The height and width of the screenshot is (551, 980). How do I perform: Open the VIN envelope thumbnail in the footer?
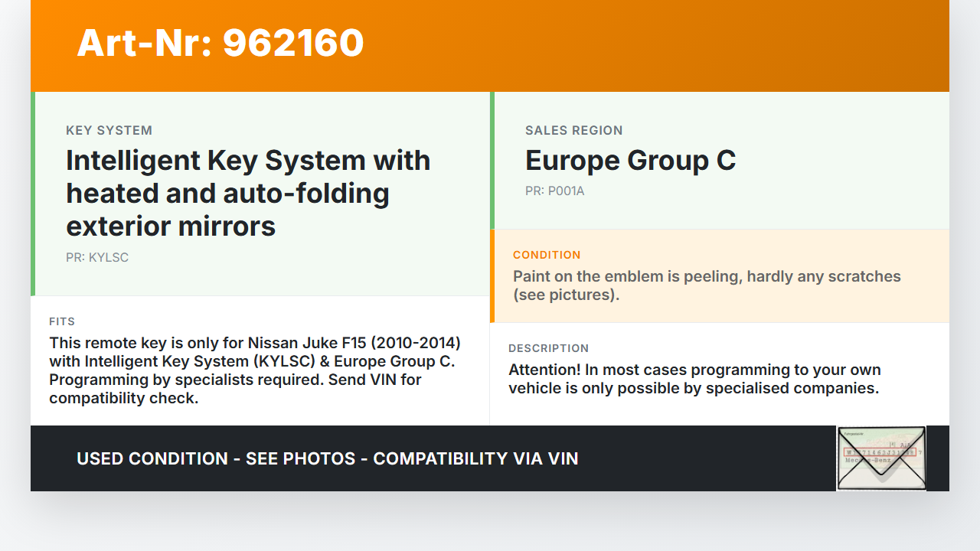[x=881, y=458]
